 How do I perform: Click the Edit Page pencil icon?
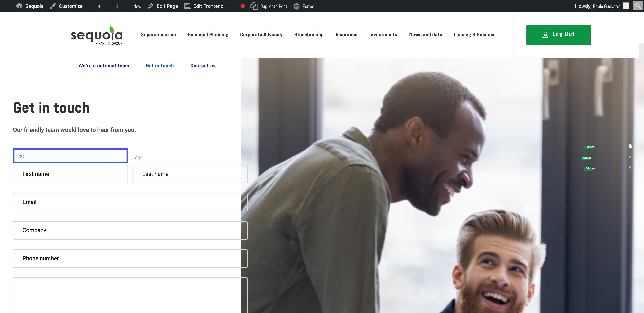[151, 6]
